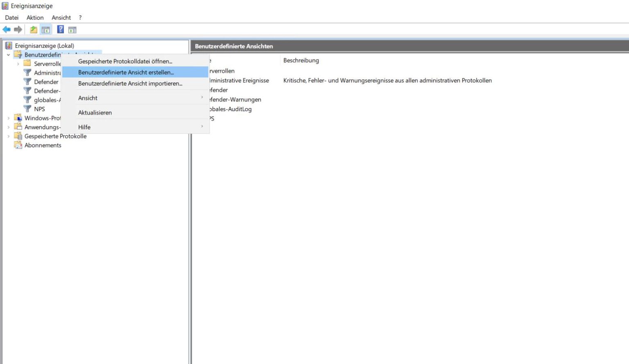Expand the Windows-Protokolle node
The image size is (629, 364).
coord(9,118)
